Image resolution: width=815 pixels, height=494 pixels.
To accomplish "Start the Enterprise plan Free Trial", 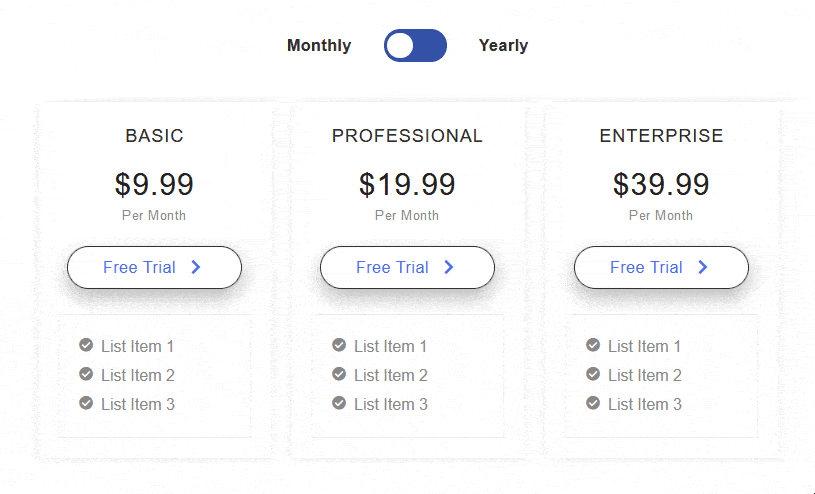I will tap(661, 267).
